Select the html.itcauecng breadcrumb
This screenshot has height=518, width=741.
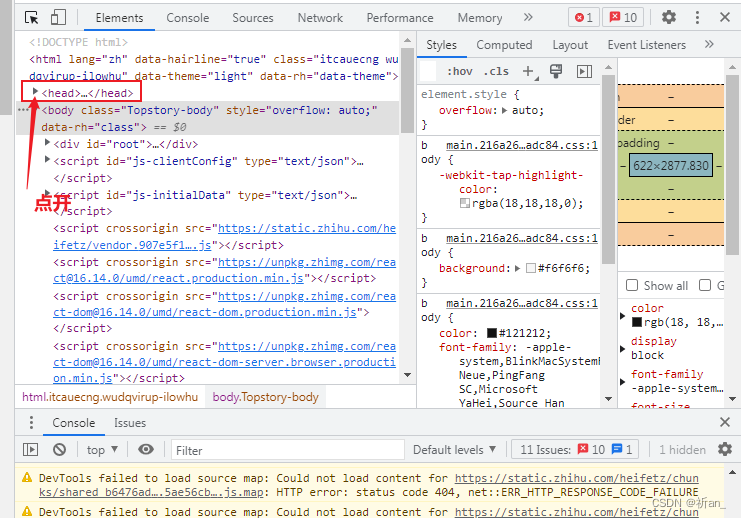110,397
